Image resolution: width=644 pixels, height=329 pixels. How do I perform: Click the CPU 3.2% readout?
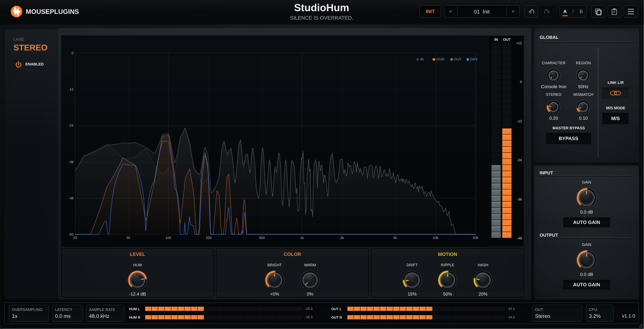point(600,313)
